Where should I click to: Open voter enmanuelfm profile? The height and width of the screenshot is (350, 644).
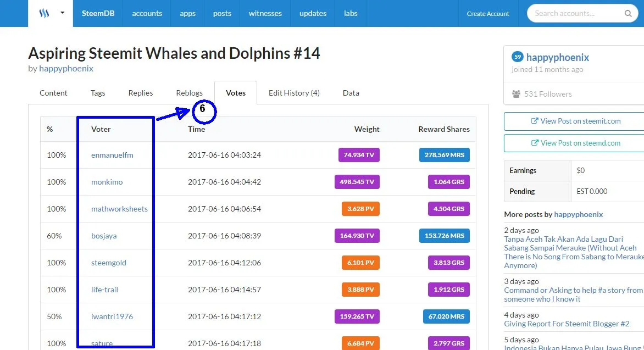(x=112, y=155)
